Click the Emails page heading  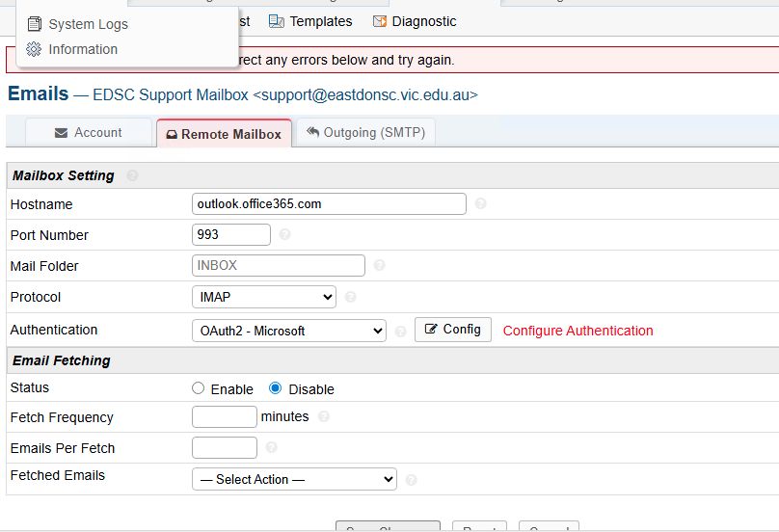point(39,93)
